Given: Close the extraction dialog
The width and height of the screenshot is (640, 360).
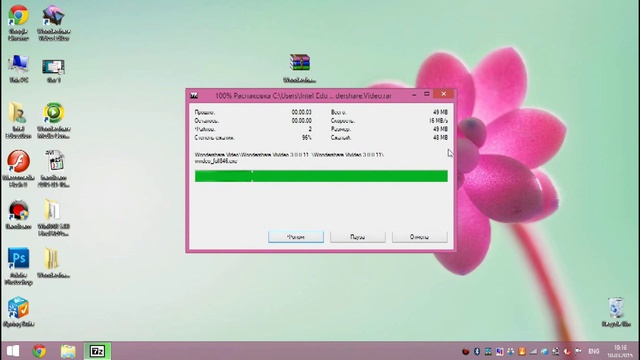Looking at the screenshot, I should point(444,94).
